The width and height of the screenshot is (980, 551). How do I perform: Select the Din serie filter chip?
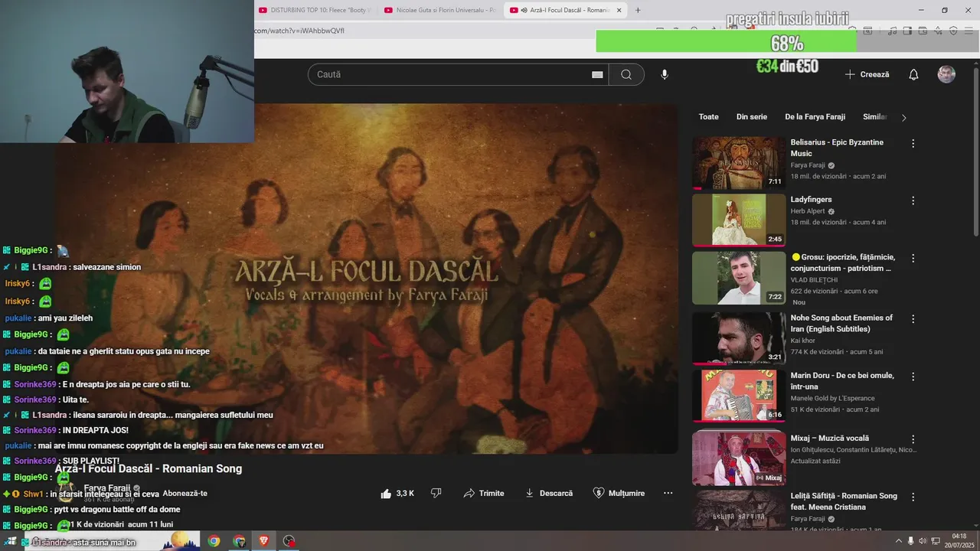click(752, 117)
